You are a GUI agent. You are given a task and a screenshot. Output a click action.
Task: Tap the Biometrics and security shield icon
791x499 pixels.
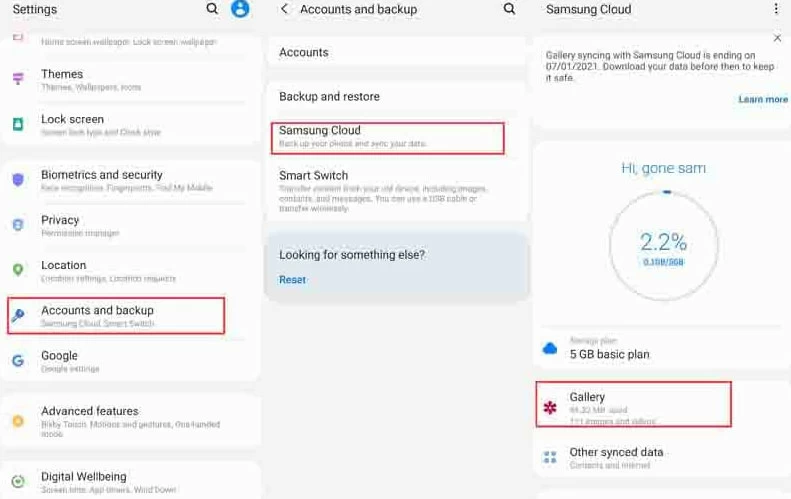click(18, 180)
